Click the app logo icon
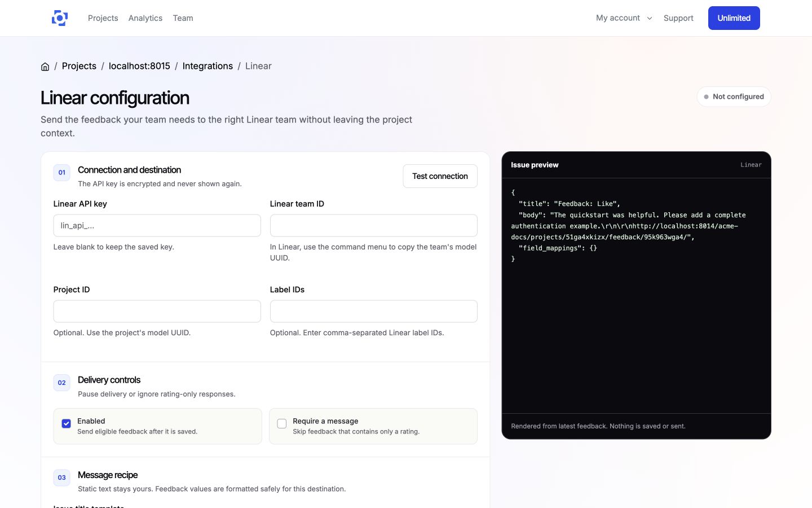Viewport: 812px width, 508px height. (x=60, y=18)
